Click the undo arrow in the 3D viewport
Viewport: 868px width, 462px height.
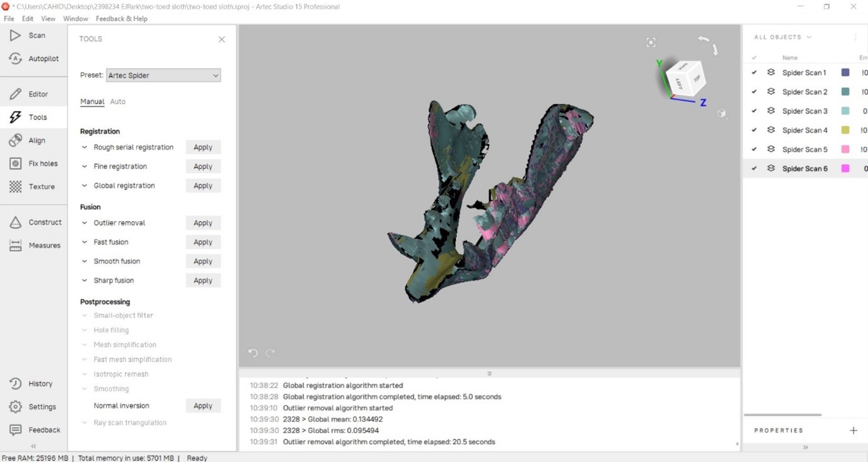253,353
